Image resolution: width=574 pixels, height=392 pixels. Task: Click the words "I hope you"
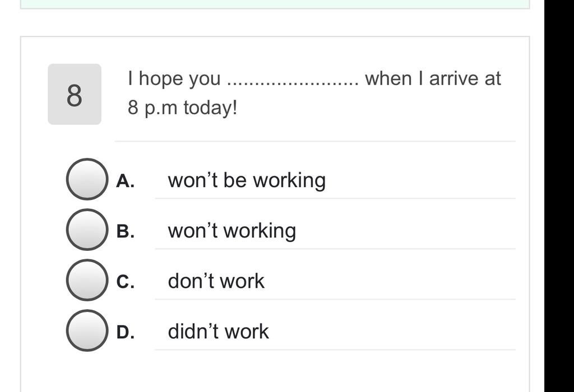174,80
